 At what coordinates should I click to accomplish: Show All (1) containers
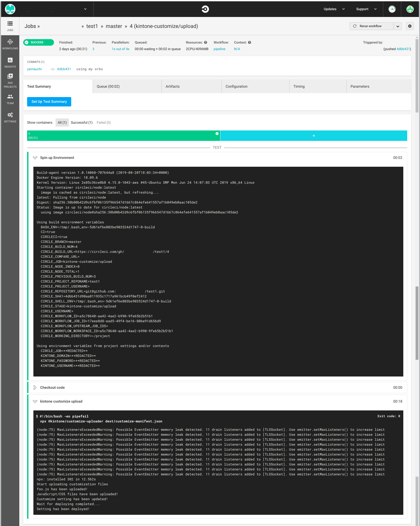click(62, 122)
